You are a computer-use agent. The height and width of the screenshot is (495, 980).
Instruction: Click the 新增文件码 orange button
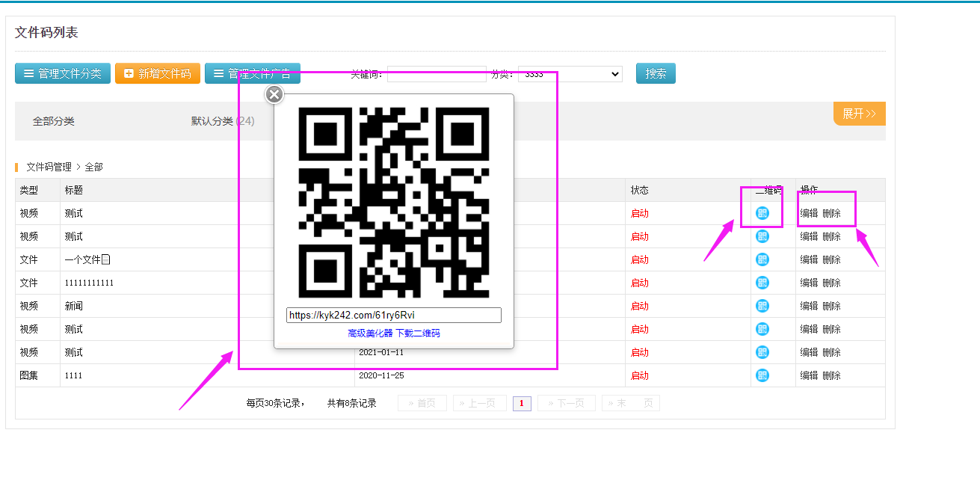(158, 73)
